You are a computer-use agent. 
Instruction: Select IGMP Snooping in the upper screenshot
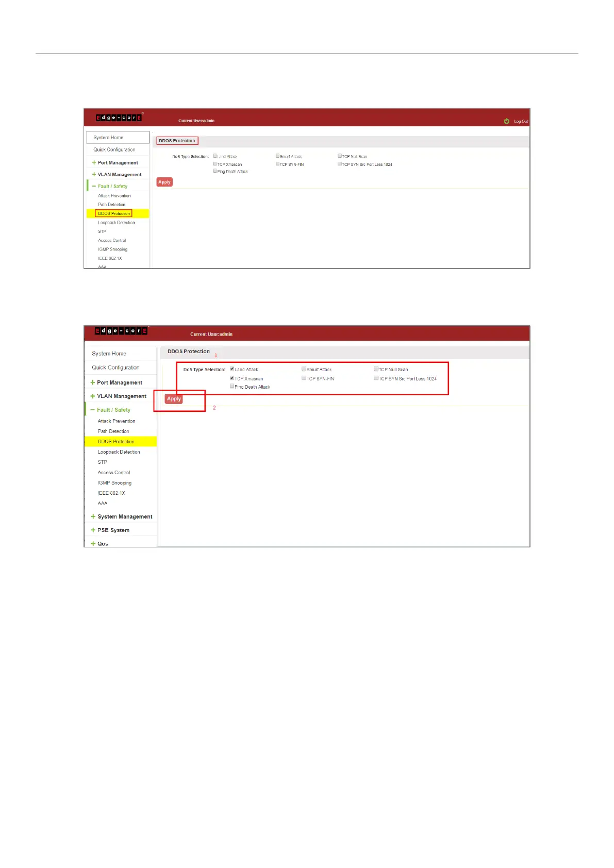coord(113,249)
